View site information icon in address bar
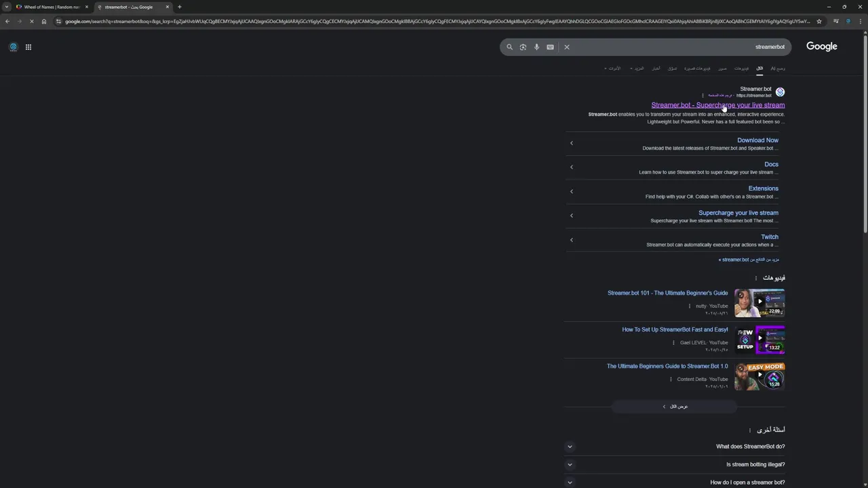The width and height of the screenshot is (868, 488). 59,21
